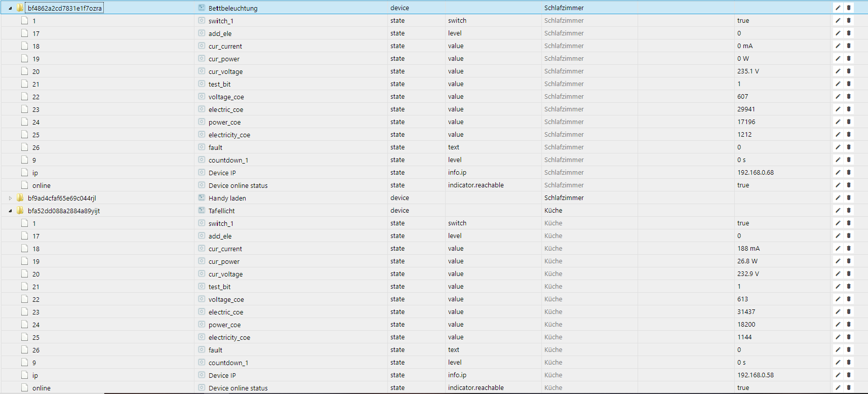Delete cur_current state showing 0 mA
The height and width of the screenshot is (394, 868).
[849, 46]
